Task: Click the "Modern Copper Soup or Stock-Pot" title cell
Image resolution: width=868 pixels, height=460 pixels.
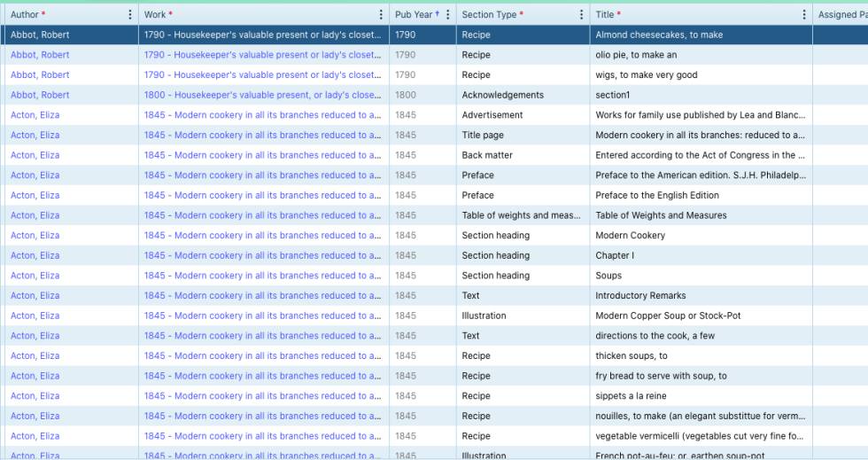Action: pyautogui.click(x=668, y=316)
